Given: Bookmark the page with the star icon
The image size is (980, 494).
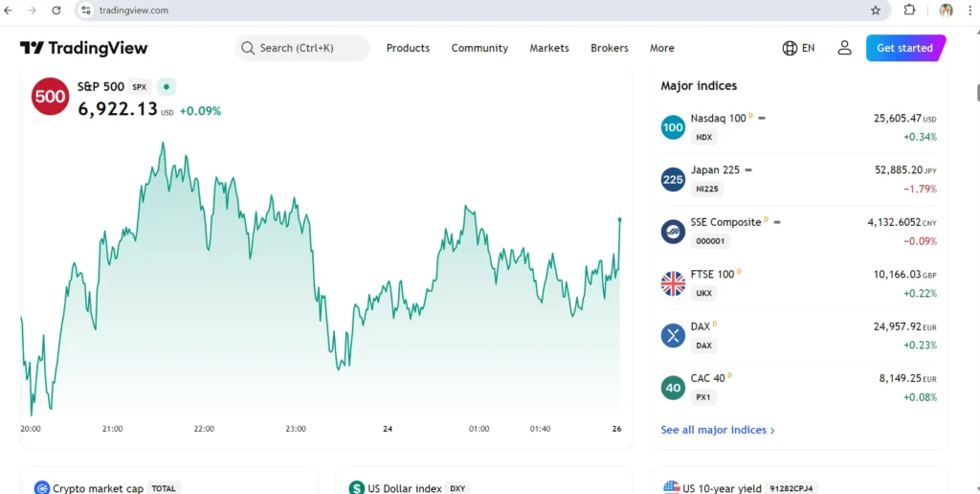Looking at the screenshot, I should [x=876, y=10].
